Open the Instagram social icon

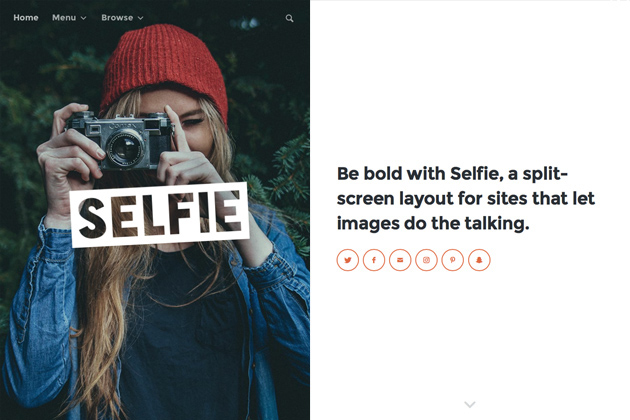coord(426,260)
